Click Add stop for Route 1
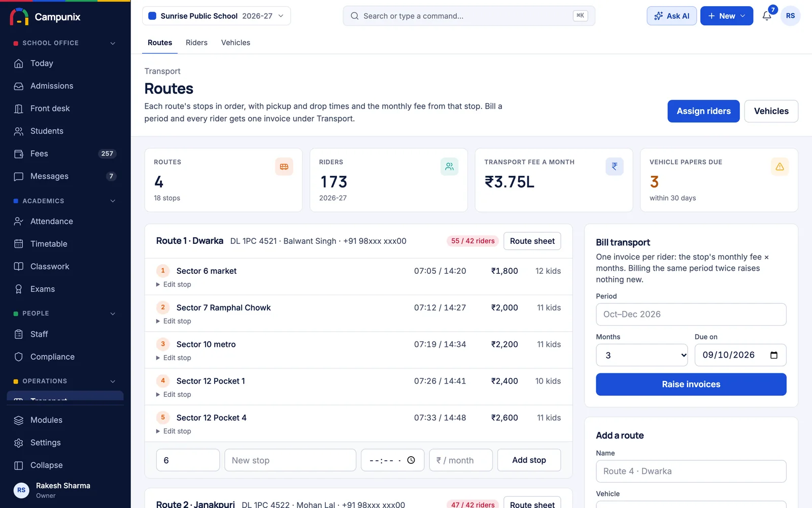The height and width of the screenshot is (508, 812). [529, 460]
